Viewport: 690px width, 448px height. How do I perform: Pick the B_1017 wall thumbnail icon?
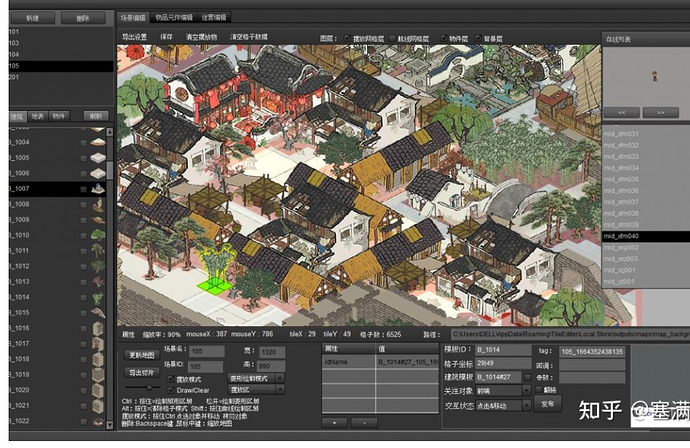[x=98, y=344]
